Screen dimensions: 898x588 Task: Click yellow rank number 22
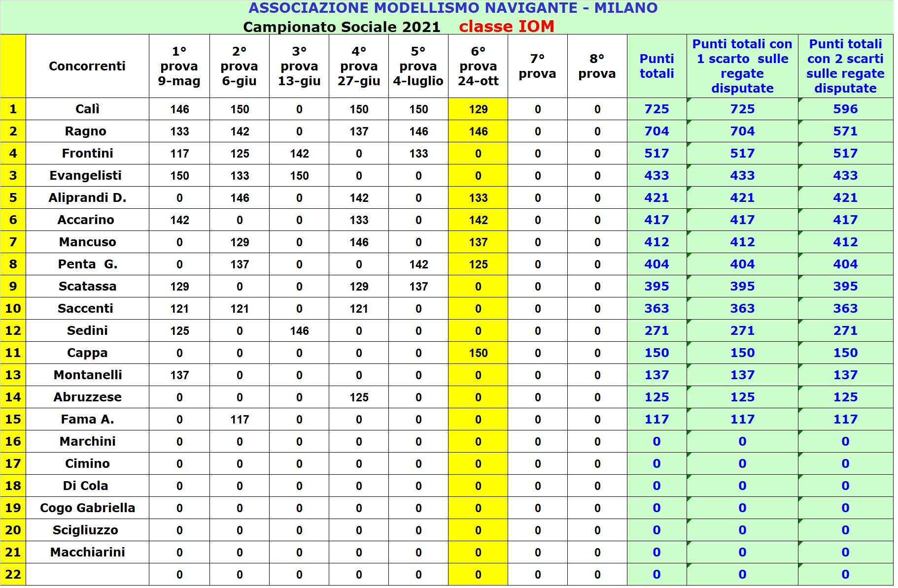[x=13, y=574]
